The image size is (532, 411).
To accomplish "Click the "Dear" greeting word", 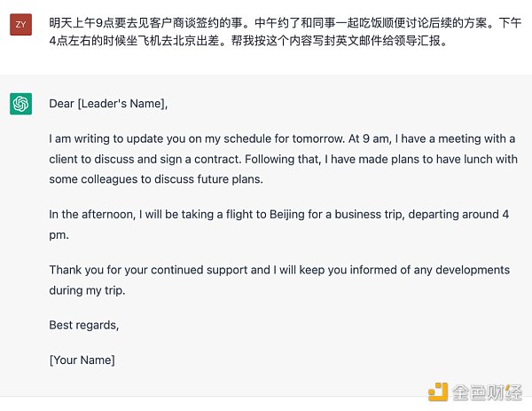I will point(62,104).
